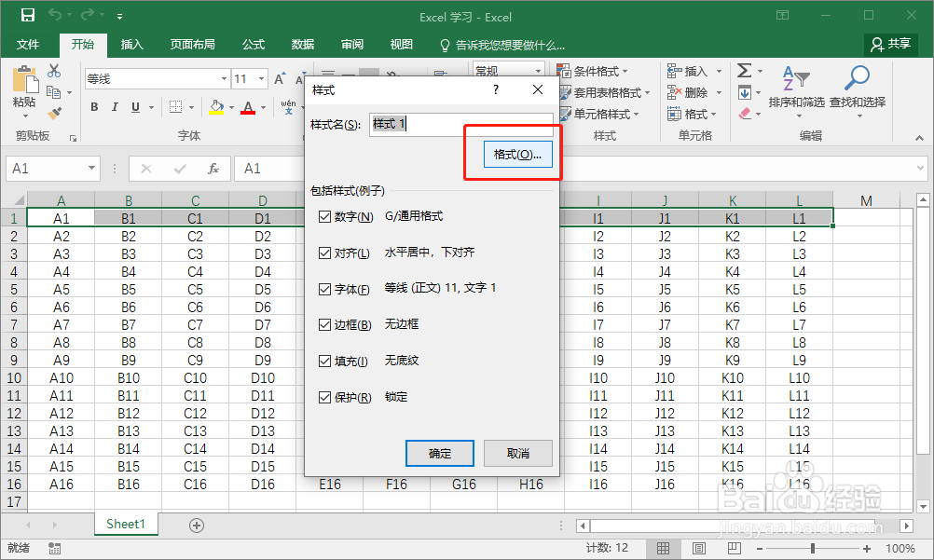This screenshot has width=934, height=560.
Task: Switch to Page Break Preview icon
Action: (735, 548)
